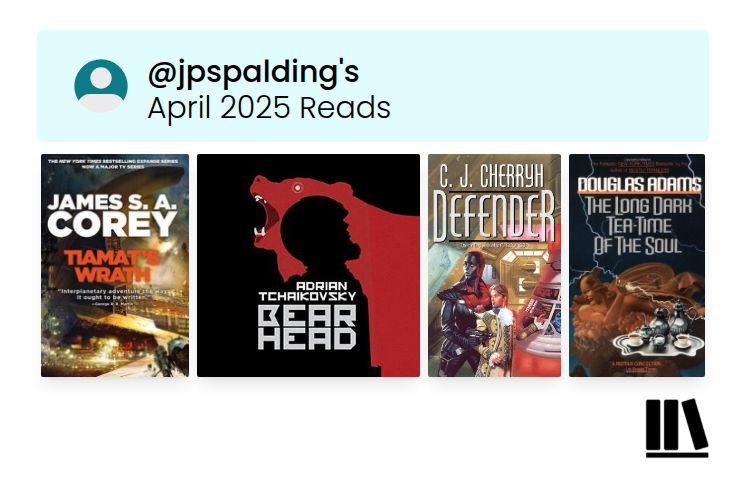746x490 pixels.
Task: Click the bear's white eye target circle
Action: pos(297,188)
